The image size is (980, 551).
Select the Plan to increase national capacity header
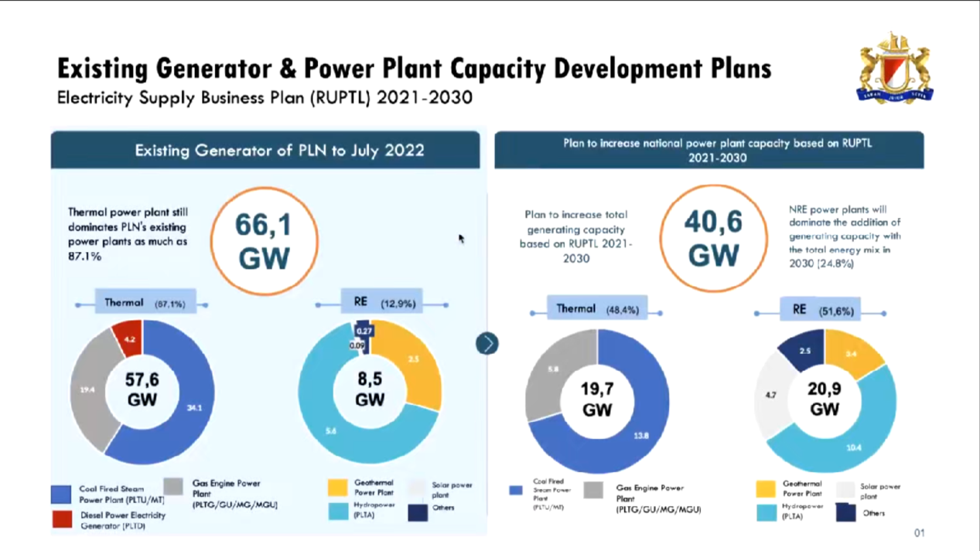point(709,150)
